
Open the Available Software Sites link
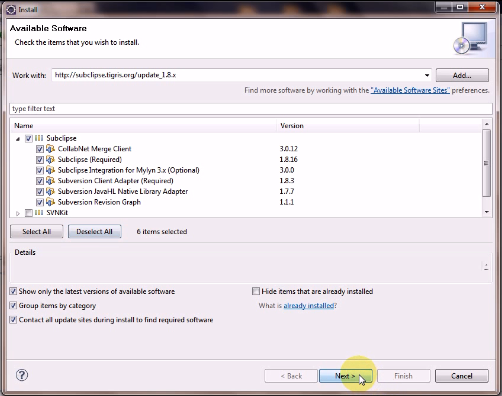point(410,90)
